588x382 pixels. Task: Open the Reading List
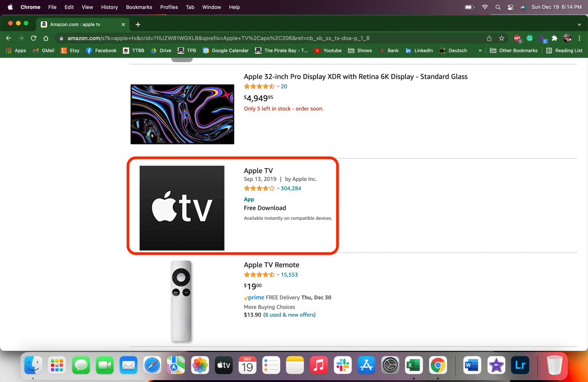pos(564,50)
